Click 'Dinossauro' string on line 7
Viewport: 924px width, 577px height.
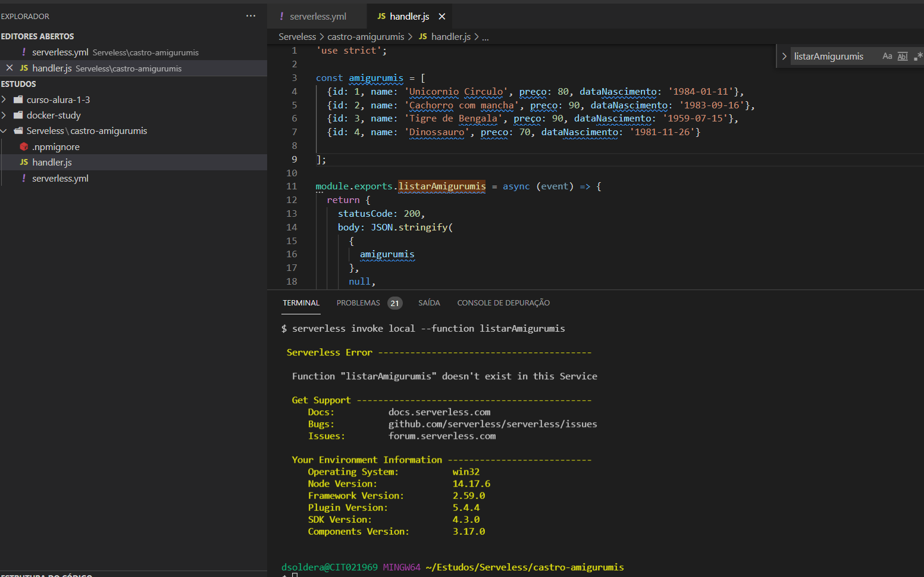[x=437, y=132]
